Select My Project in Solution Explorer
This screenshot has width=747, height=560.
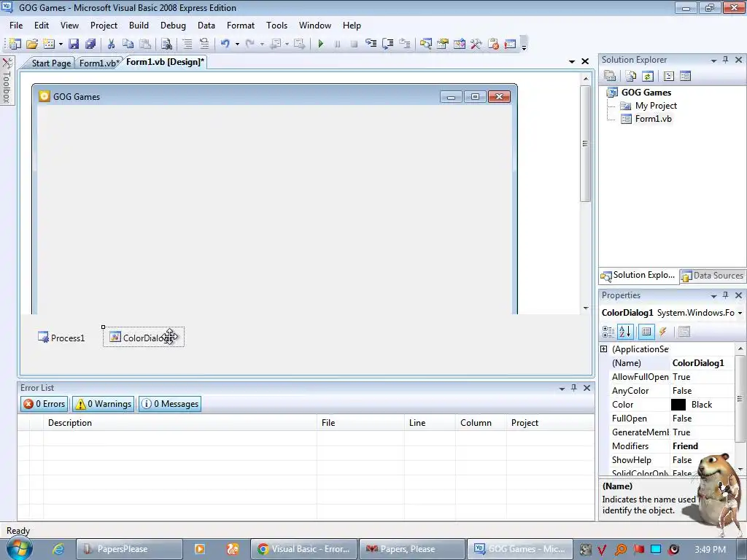point(656,106)
